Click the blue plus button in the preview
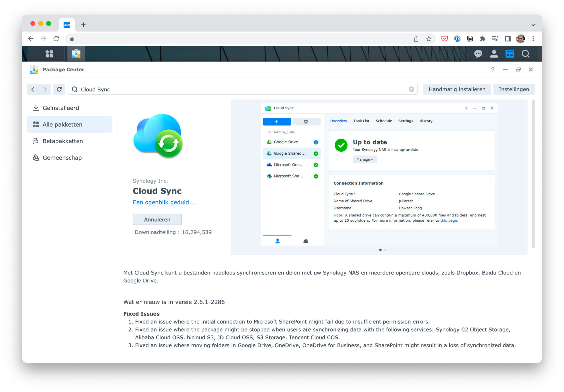564x392 pixels. pyautogui.click(x=277, y=122)
